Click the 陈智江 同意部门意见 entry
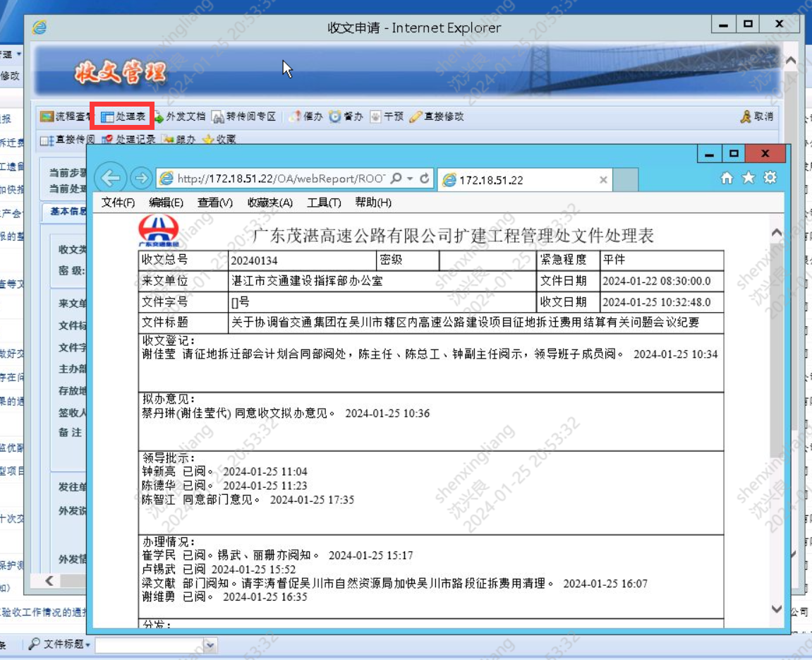 [x=248, y=500]
